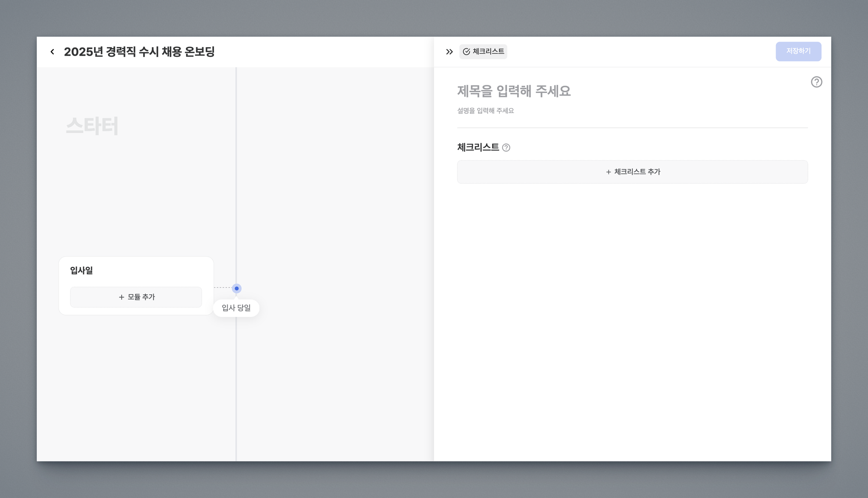Click the 스타터 section heading
This screenshot has width=868, height=498.
(x=92, y=126)
